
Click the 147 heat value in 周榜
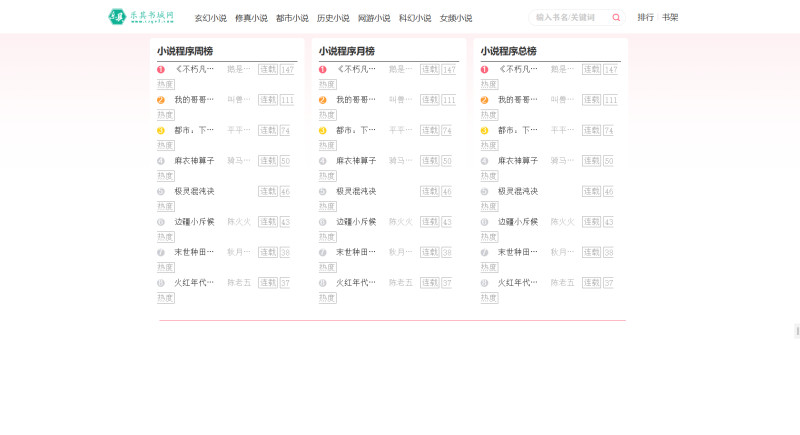pos(287,69)
